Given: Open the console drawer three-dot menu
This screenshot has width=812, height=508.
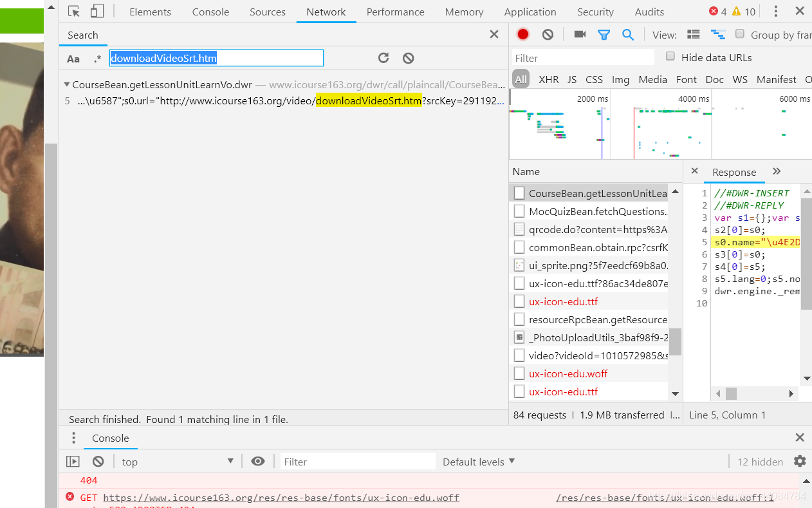Looking at the screenshot, I should pyautogui.click(x=75, y=438).
